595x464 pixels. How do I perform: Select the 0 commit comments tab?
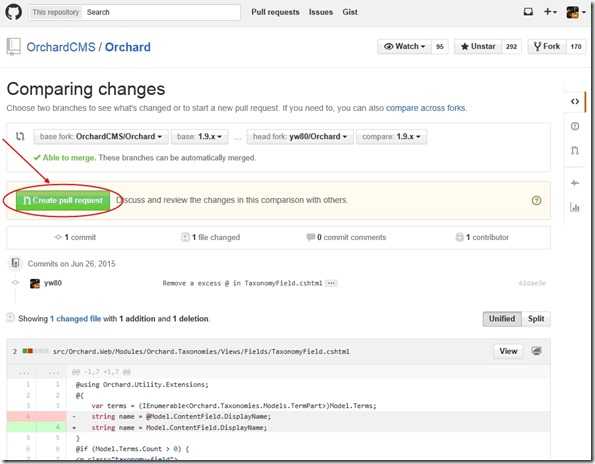pos(346,237)
